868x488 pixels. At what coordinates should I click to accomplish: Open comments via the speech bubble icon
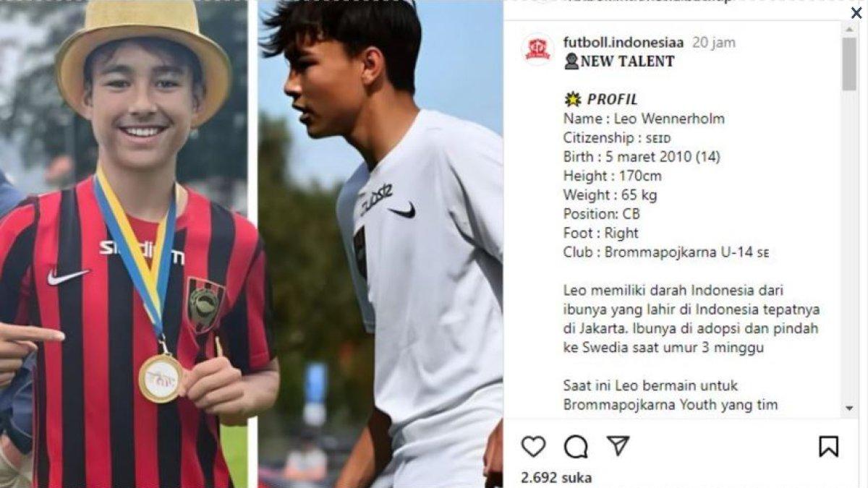pos(576,447)
